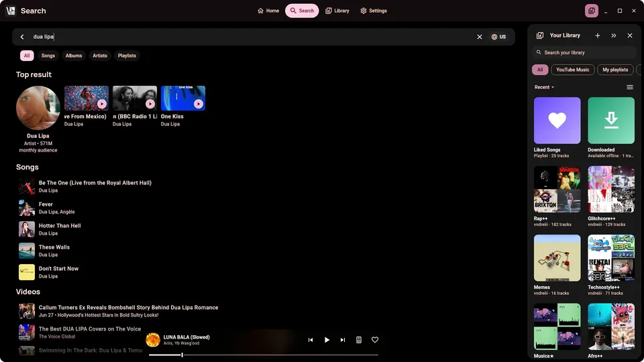Screen dimensions: 644x362
Task: Add a new playlist with the plus icon
Action: point(598,36)
